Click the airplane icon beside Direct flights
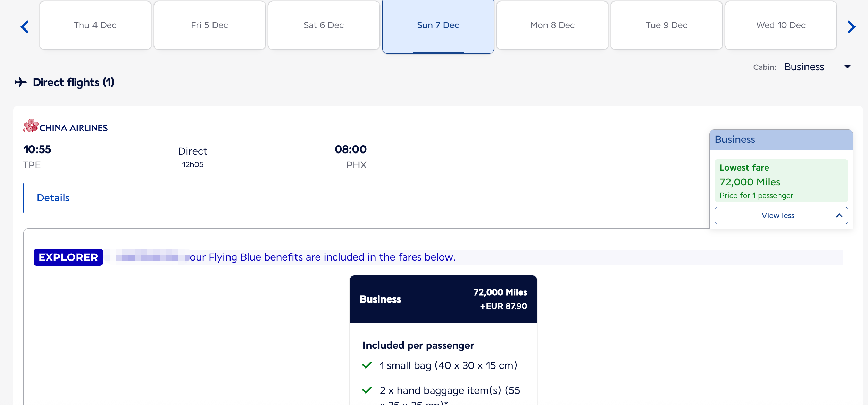 tap(21, 82)
